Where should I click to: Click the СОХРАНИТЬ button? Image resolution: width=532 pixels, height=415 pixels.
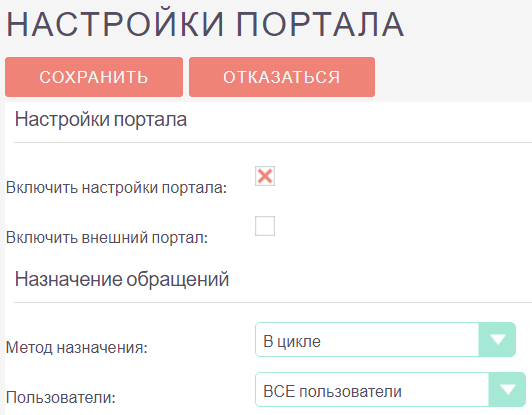(x=94, y=77)
